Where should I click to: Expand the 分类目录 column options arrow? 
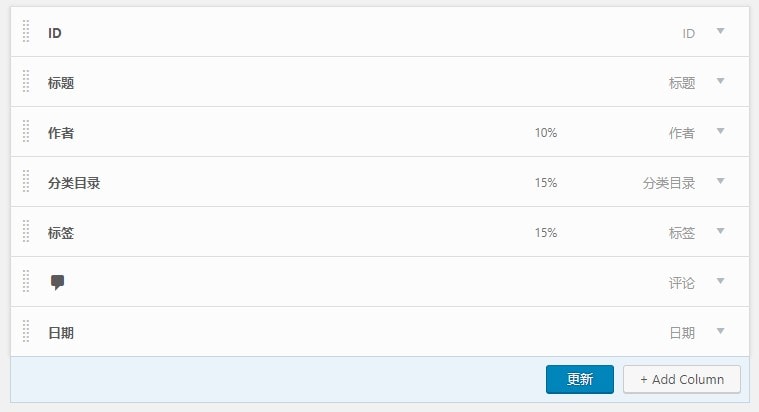pos(720,182)
